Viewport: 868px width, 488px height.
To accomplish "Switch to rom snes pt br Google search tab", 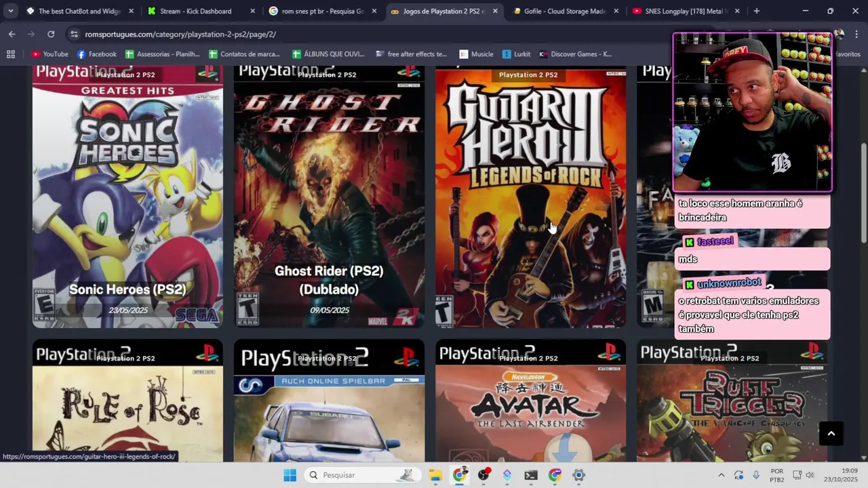I will (323, 11).
